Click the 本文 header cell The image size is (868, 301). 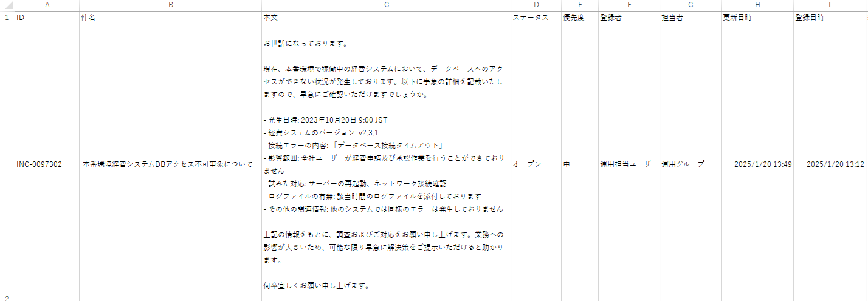click(386, 18)
